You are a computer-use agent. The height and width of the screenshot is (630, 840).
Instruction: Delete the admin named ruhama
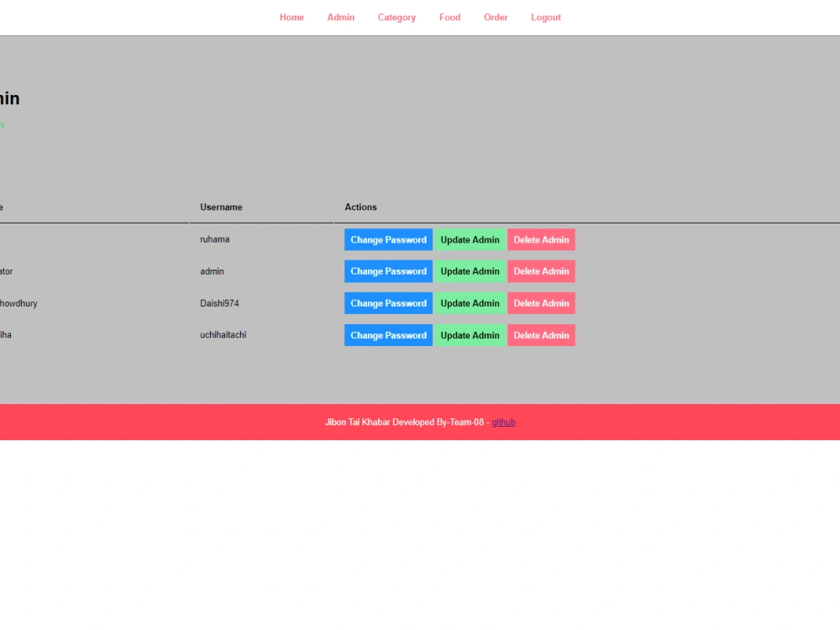click(541, 239)
